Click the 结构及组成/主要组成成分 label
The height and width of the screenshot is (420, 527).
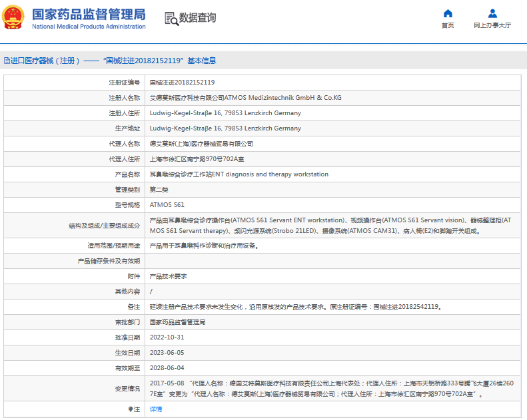point(104,226)
